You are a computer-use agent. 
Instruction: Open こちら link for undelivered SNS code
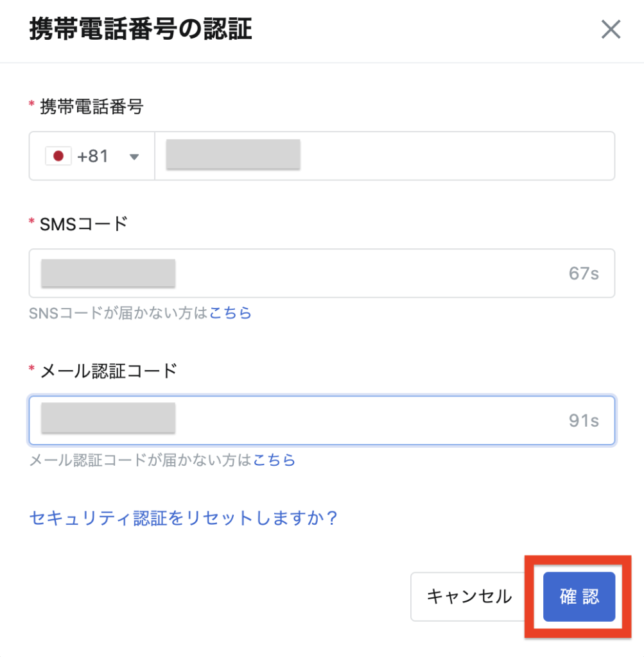coord(230,312)
